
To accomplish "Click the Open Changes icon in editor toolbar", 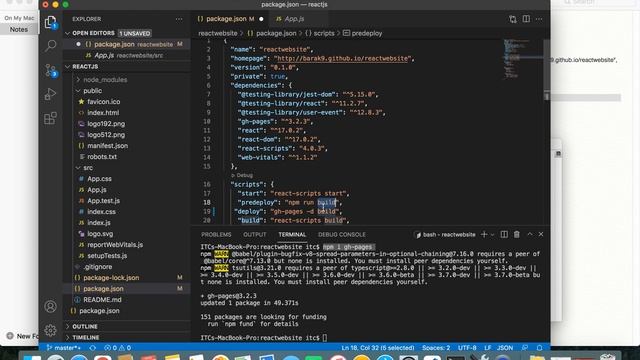I will click(x=513, y=19).
